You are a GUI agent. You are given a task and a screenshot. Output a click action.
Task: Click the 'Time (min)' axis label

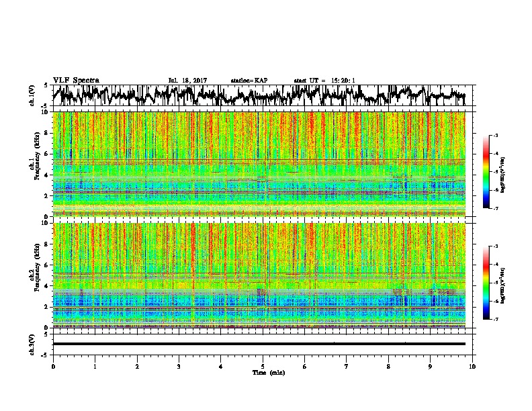click(269, 373)
